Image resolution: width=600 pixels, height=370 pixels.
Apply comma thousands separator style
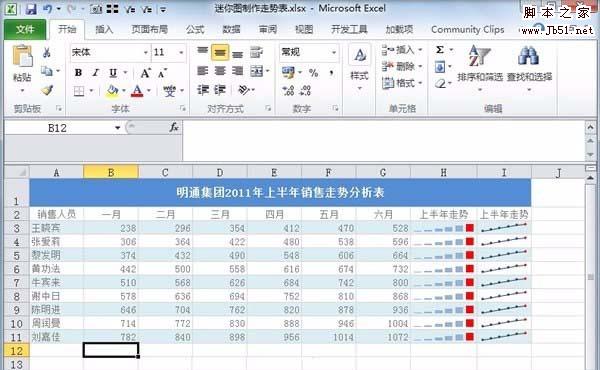331,72
